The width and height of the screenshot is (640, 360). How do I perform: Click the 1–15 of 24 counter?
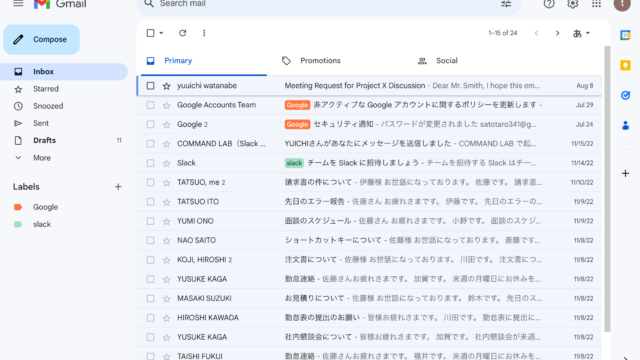(502, 33)
